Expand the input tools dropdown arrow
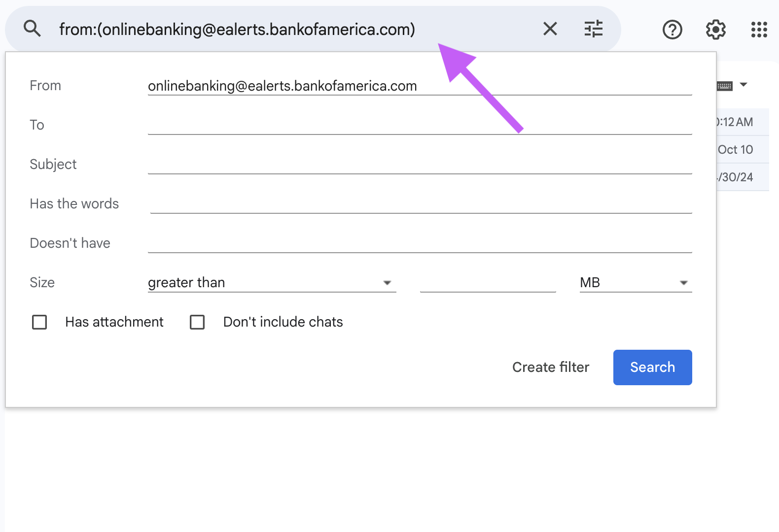 point(744,85)
